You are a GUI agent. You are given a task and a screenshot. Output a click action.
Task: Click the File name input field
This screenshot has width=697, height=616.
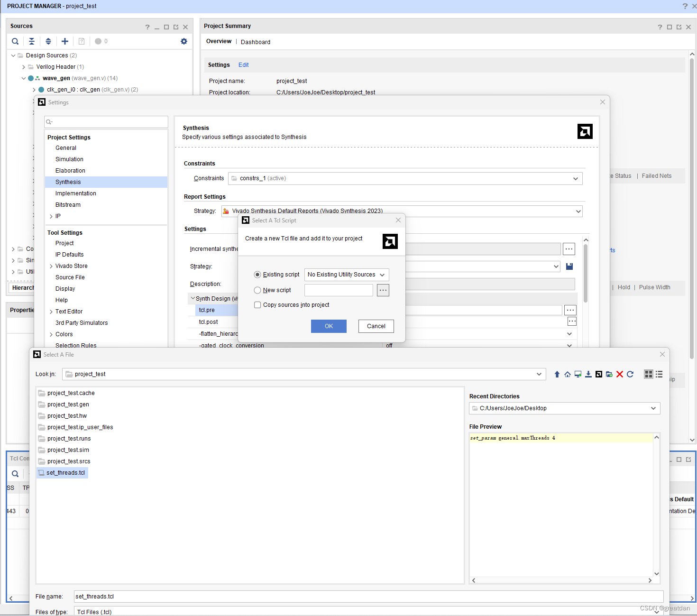pos(368,597)
